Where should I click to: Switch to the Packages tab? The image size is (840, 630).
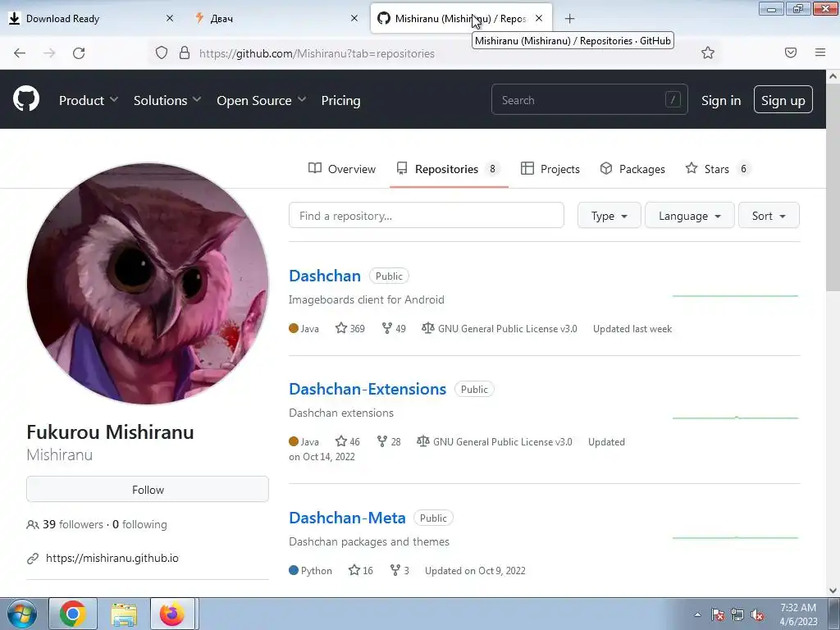(632, 169)
